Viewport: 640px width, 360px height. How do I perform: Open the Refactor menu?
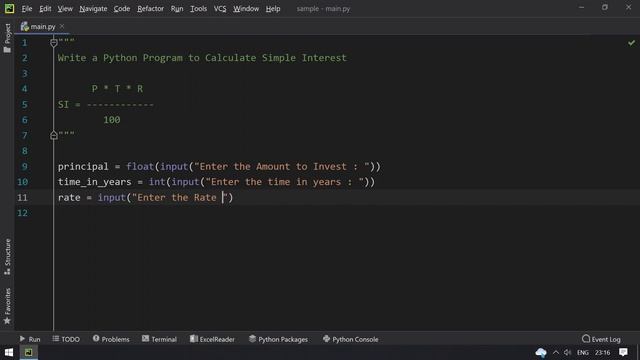click(150, 9)
